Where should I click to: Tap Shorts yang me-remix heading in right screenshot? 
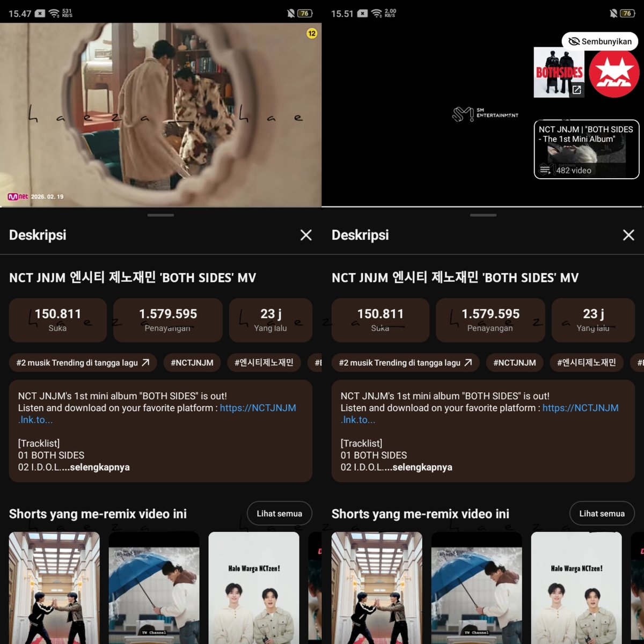coord(420,514)
